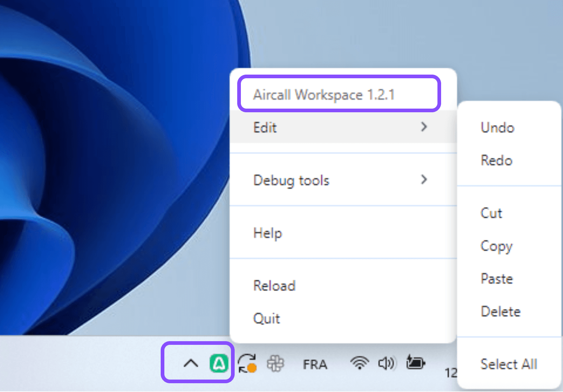
Task: Open Wi-Fi settings from the taskbar
Action: point(359,363)
